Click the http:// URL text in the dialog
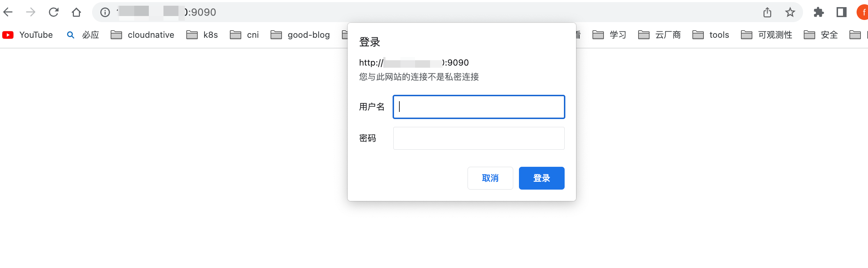The height and width of the screenshot is (268, 868). click(x=414, y=63)
